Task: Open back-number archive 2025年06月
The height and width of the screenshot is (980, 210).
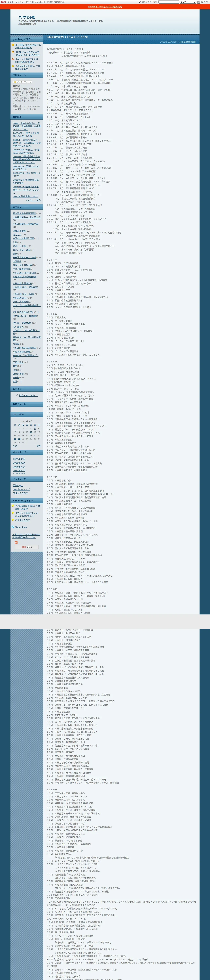Action: point(19,471)
